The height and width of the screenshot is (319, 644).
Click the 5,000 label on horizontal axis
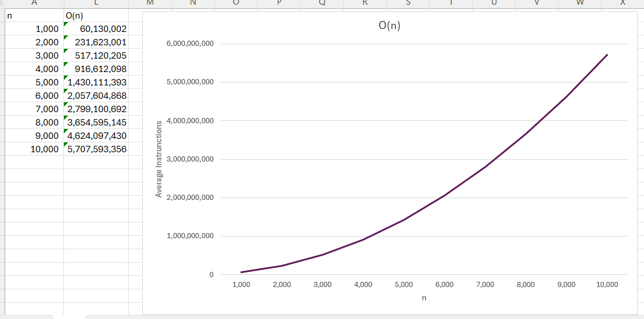pos(404,285)
